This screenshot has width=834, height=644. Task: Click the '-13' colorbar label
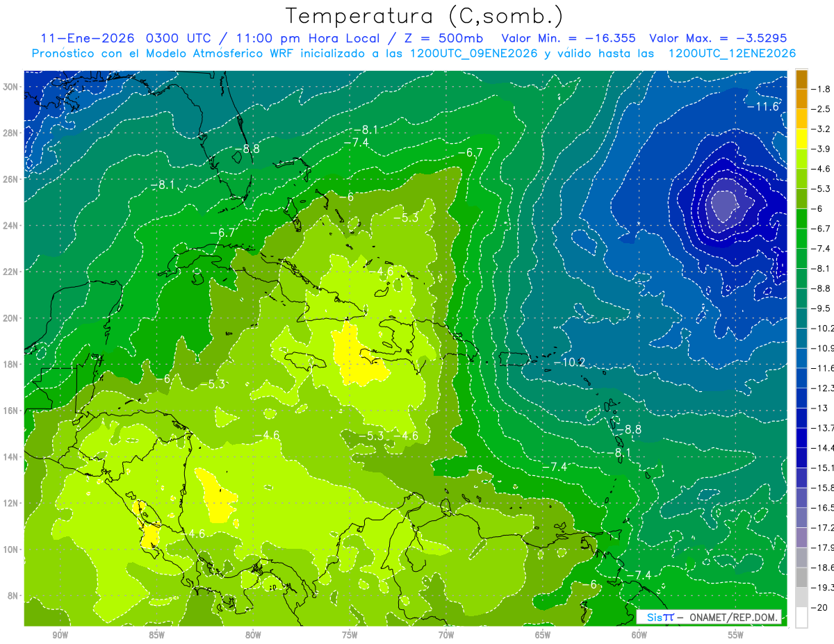819,408
